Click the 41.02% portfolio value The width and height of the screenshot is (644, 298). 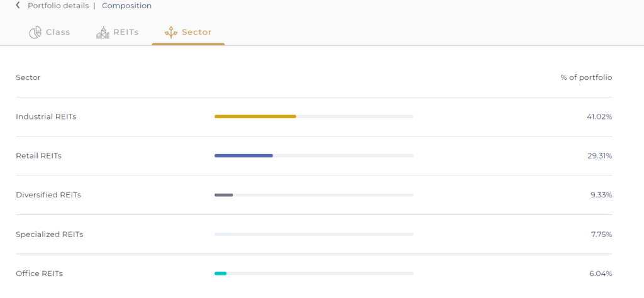click(x=599, y=116)
